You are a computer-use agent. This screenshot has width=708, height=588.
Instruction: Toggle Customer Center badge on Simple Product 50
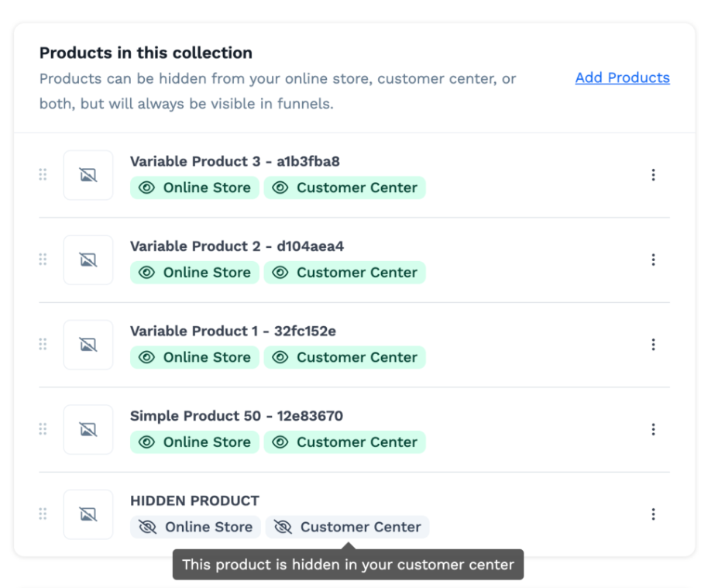345,442
